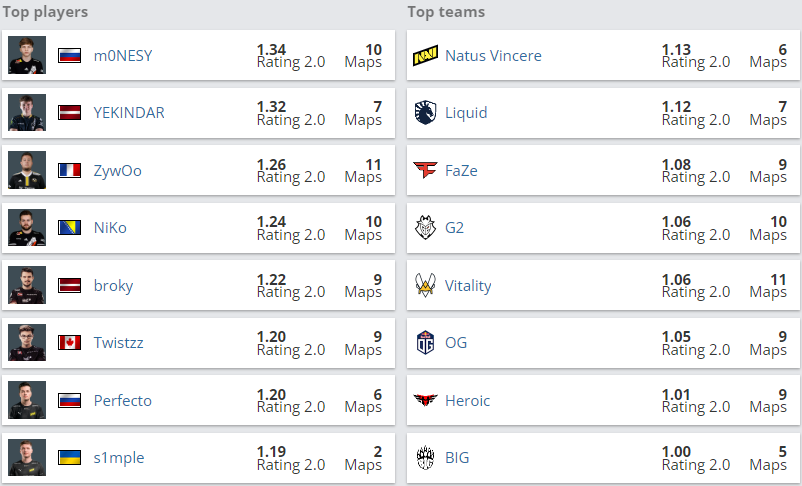The height and width of the screenshot is (486, 802).
Task: Click the BIG team logo
Action: click(x=426, y=457)
